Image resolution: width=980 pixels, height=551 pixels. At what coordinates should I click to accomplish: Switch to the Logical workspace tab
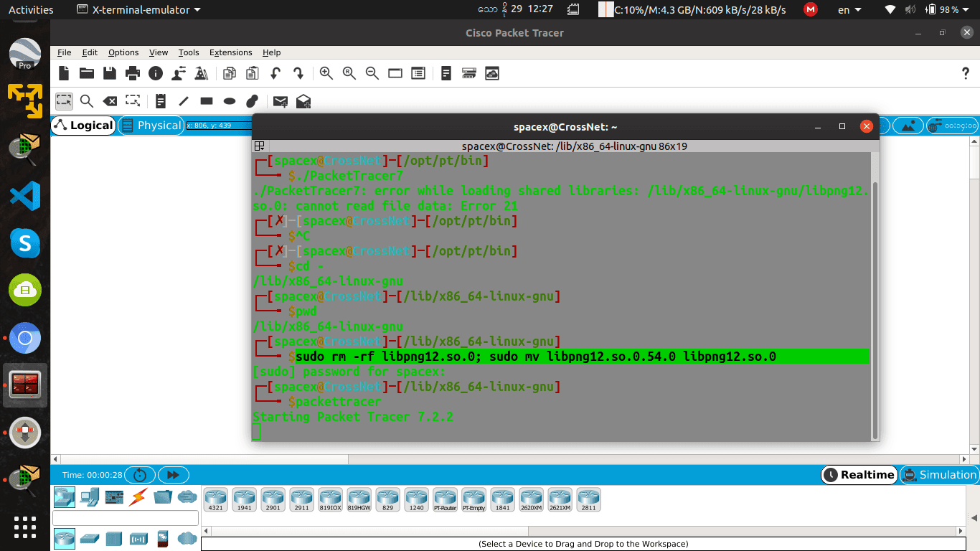click(x=83, y=126)
